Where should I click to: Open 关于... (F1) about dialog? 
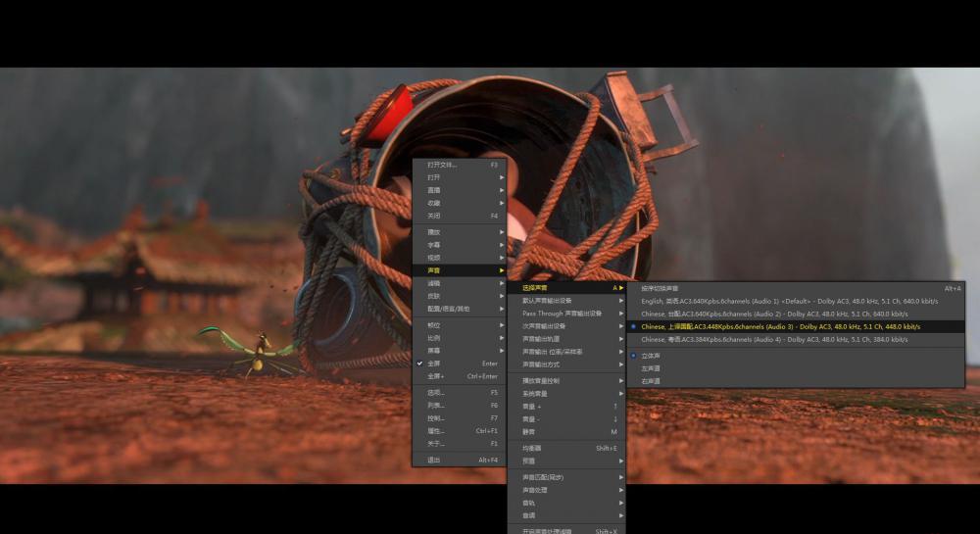pos(460,444)
